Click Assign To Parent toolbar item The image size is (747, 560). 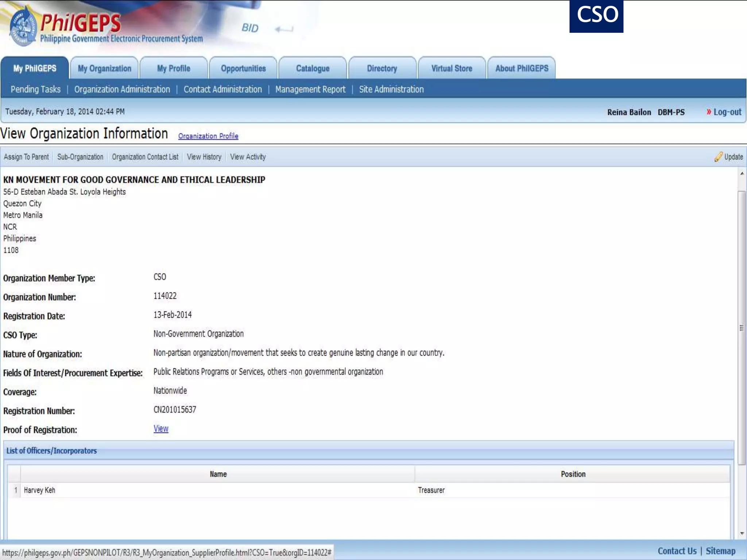26,157
